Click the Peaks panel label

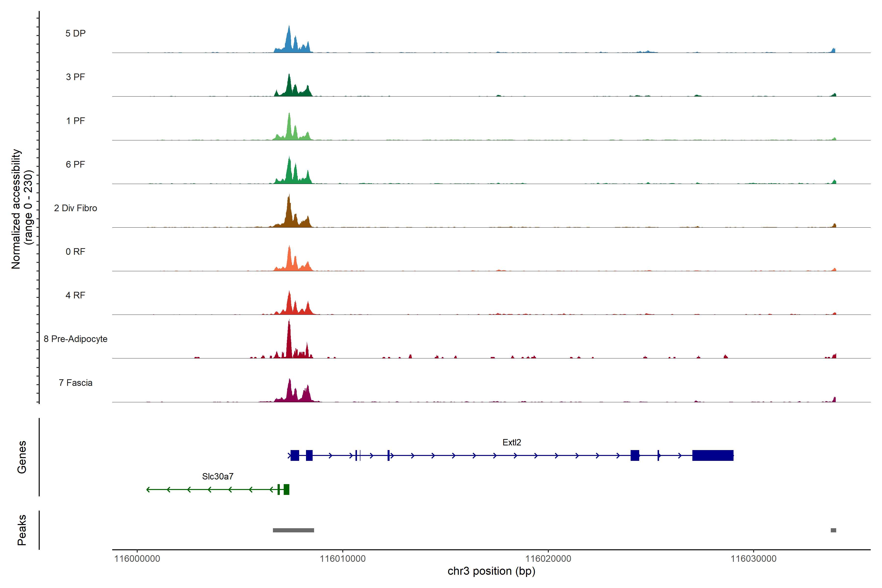click(x=22, y=530)
